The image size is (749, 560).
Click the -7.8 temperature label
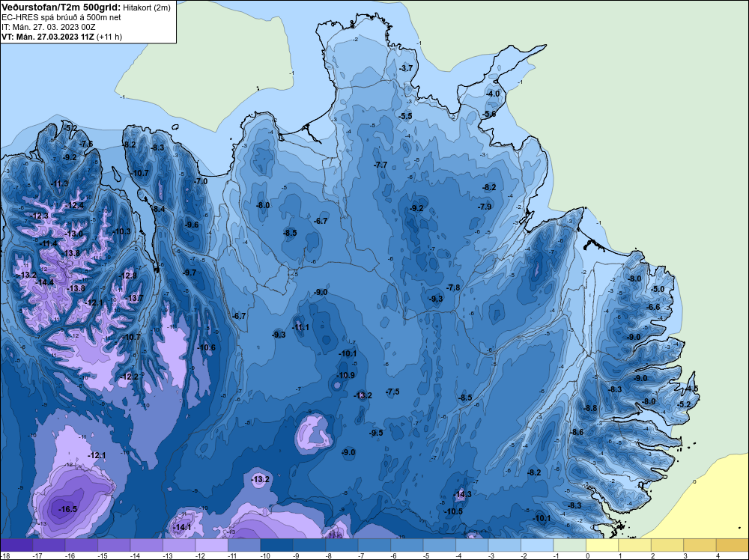coord(453,287)
